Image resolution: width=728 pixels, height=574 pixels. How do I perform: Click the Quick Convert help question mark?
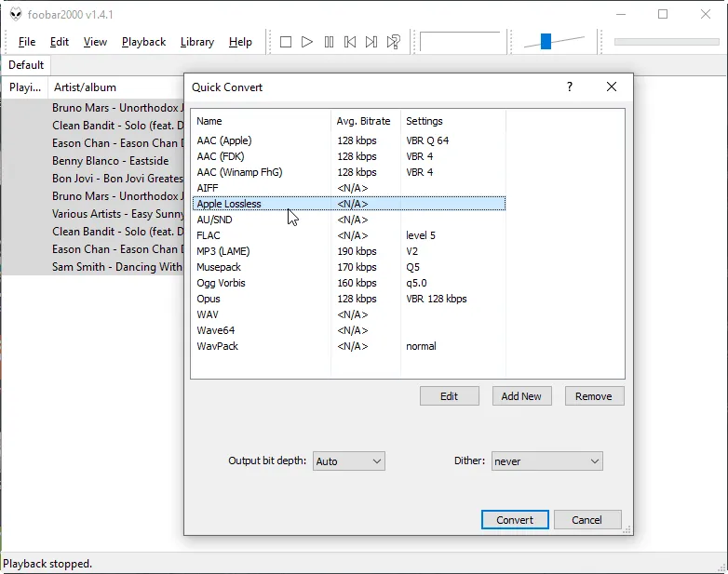(570, 87)
